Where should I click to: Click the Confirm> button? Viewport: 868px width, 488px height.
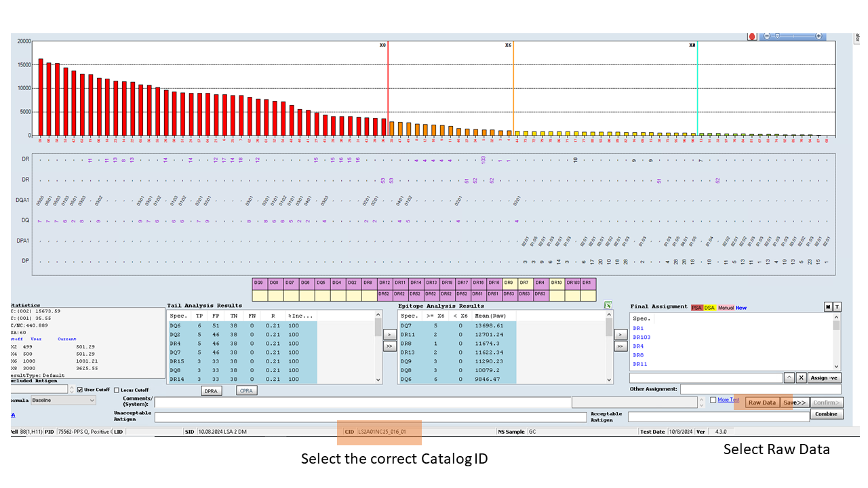tap(826, 403)
